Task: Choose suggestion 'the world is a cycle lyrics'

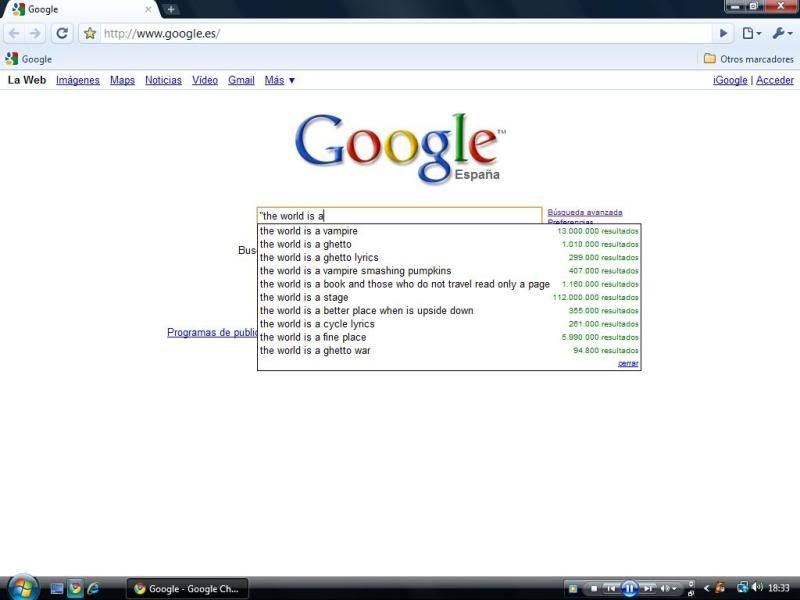Action: tap(449, 324)
